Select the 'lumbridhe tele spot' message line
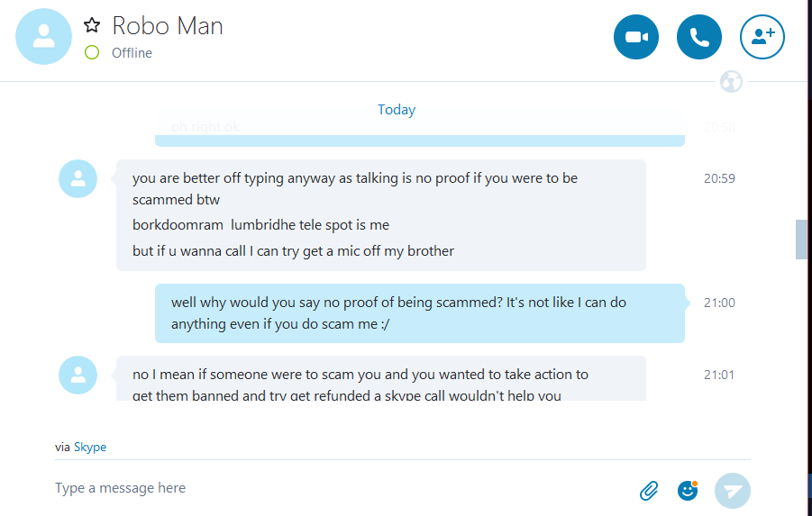812x516 pixels. click(260, 225)
